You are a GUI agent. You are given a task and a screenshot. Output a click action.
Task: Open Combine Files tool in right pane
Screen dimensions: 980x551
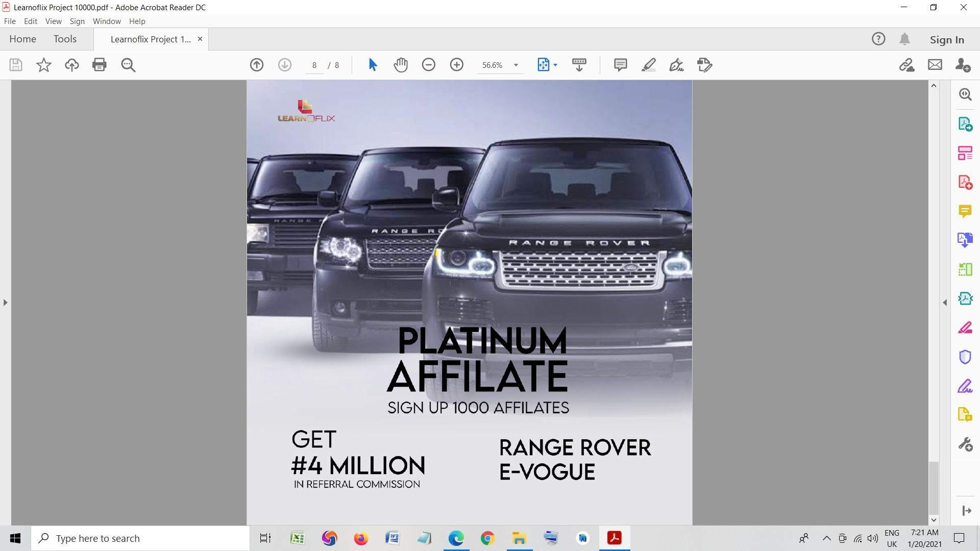click(965, 240)
